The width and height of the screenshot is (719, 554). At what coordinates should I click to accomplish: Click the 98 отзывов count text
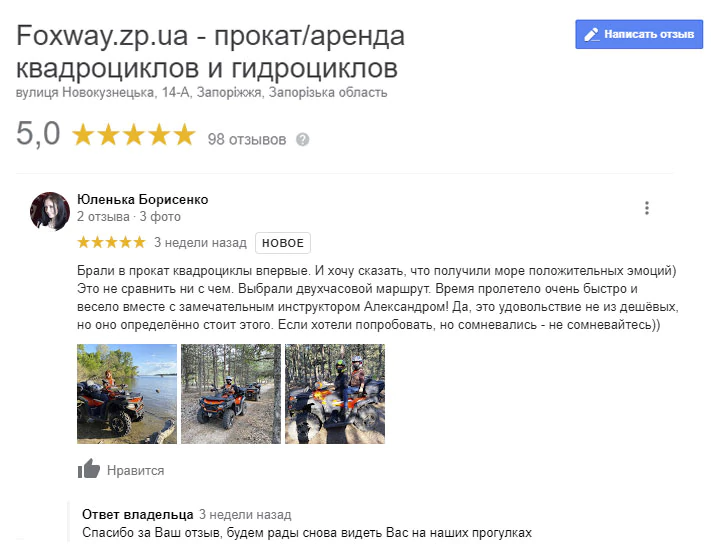(247, 139)
